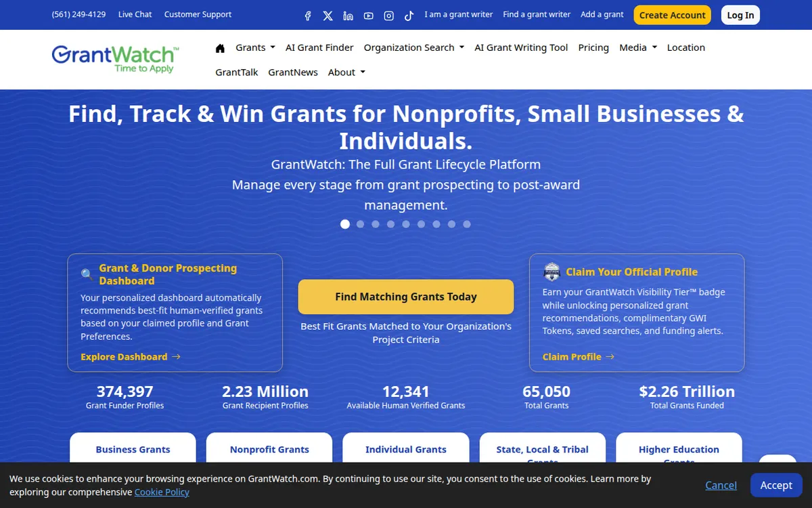Click 'I am a grant writer' link
812x508 pixels.
[x=459, y=14]
